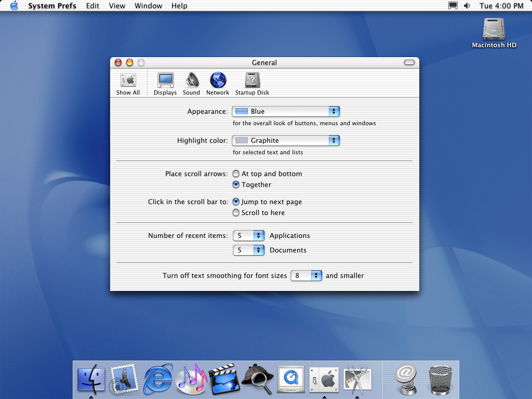The width and height of the screenshot is (532, 399).
Task: Open the Edit menu
Action: [92, 6]
